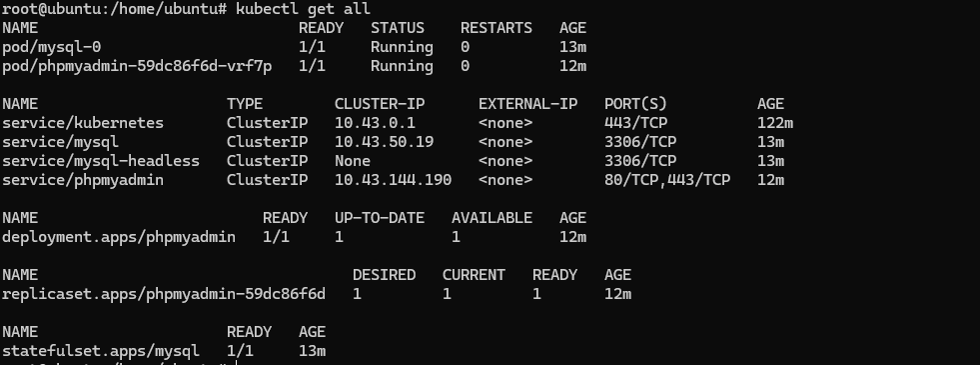Click the STATUS column header
This screenshot has width=980, height=365.
click(x=398, y=28)
